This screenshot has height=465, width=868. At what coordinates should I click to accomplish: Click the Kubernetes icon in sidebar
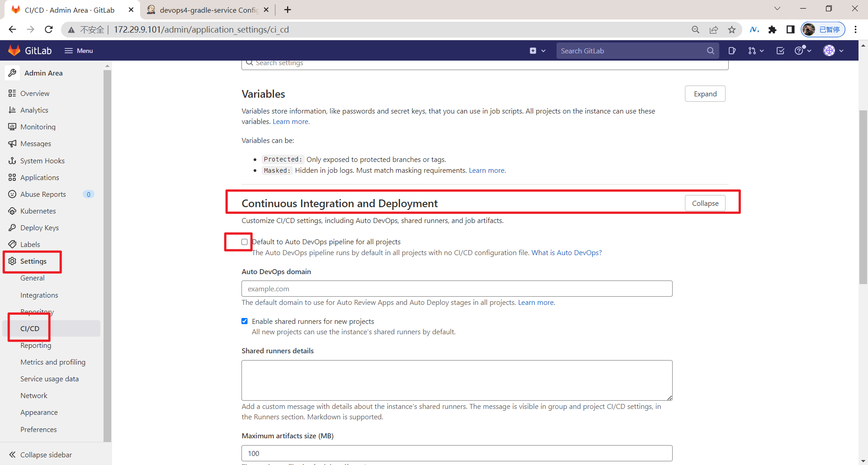(x=12, y=211)
